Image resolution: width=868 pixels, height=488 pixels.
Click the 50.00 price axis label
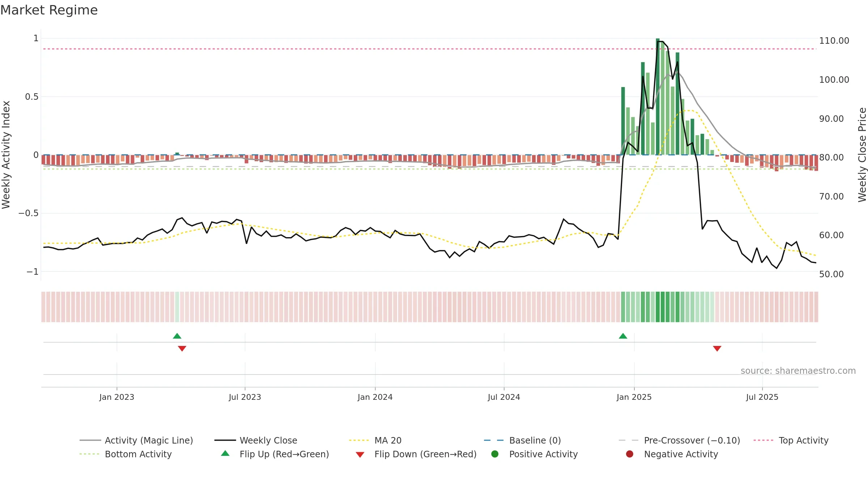coord(831,274)
